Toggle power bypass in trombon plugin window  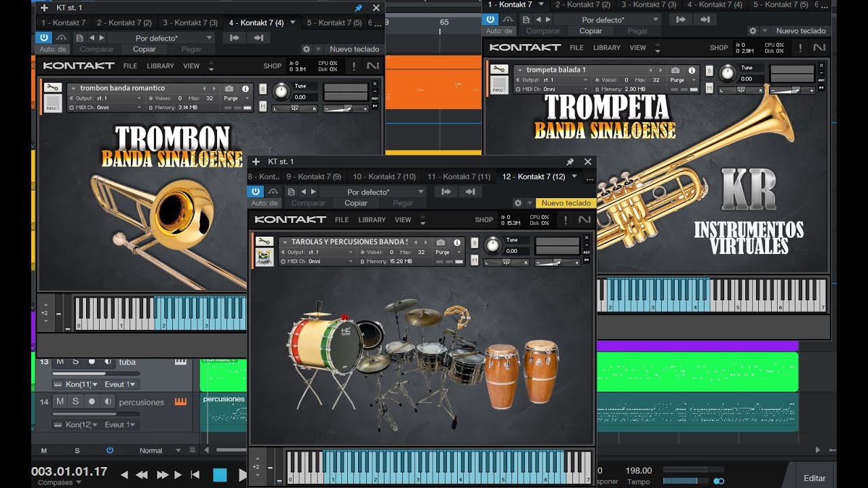tap(44, 38)
